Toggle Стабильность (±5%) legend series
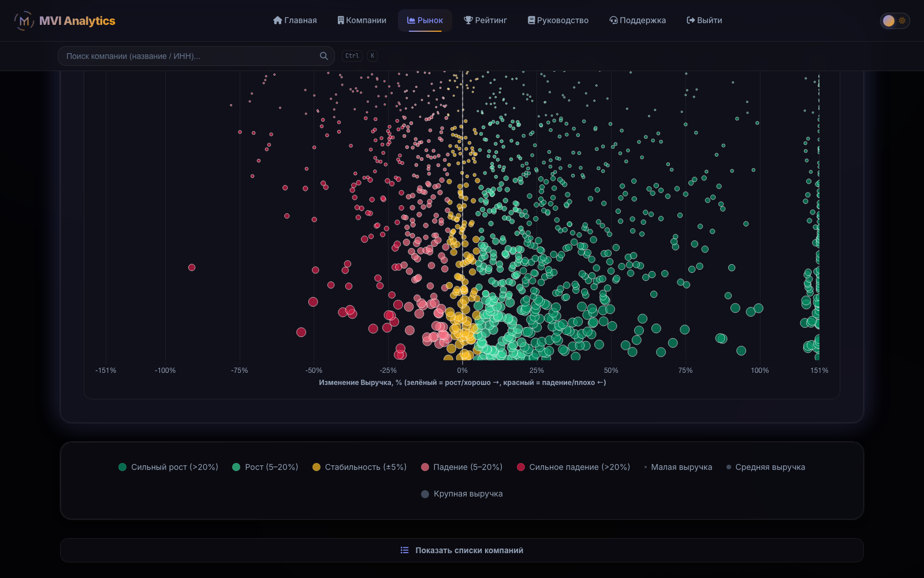Viewport: 924px width, 578px height. tap(360, 467)
